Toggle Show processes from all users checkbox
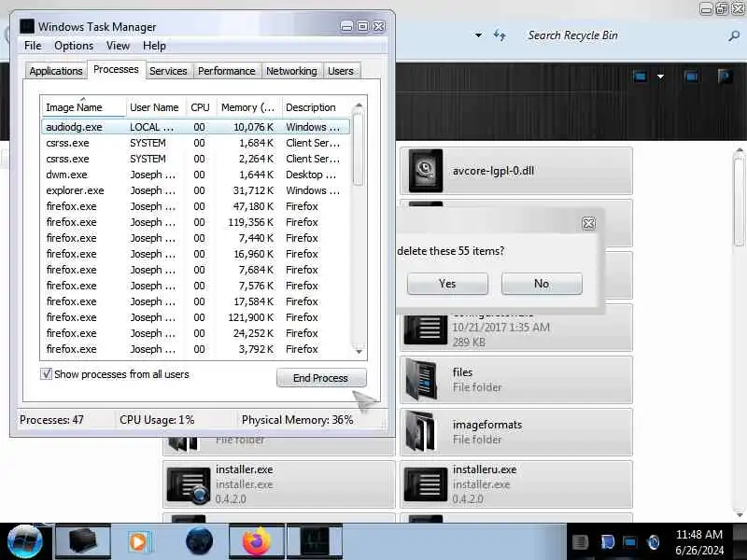747x560 pixels. tap(46, 374)
